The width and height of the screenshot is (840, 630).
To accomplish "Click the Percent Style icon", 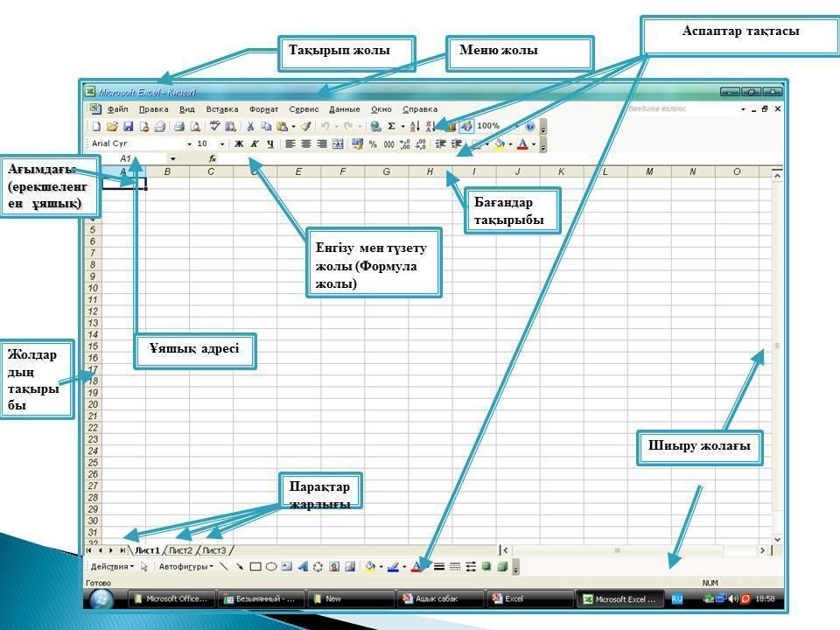I will [x=373, y=143].
